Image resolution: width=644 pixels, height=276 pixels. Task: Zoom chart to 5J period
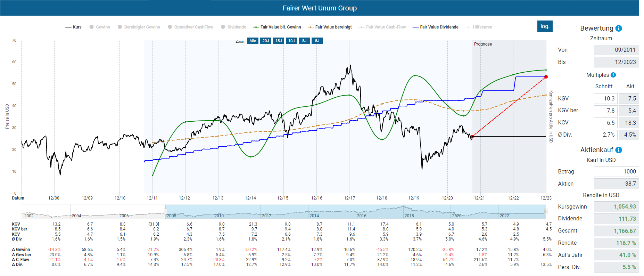point(317,41)
